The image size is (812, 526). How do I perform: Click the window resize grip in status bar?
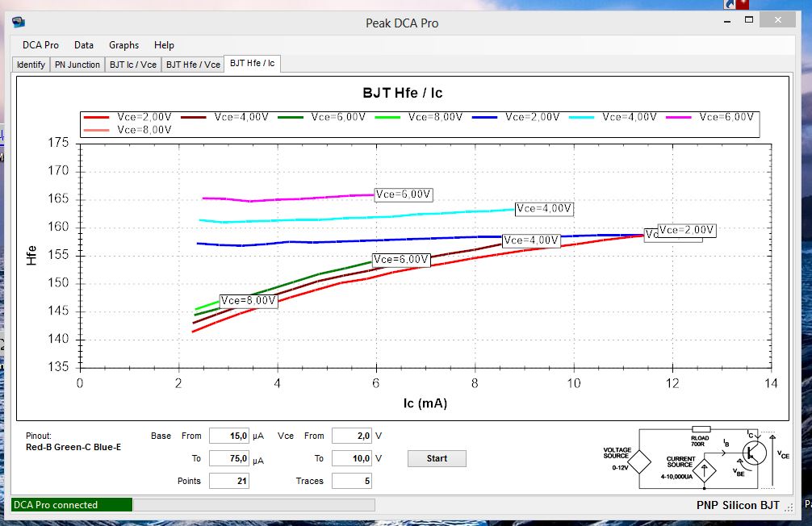(789, 508)
